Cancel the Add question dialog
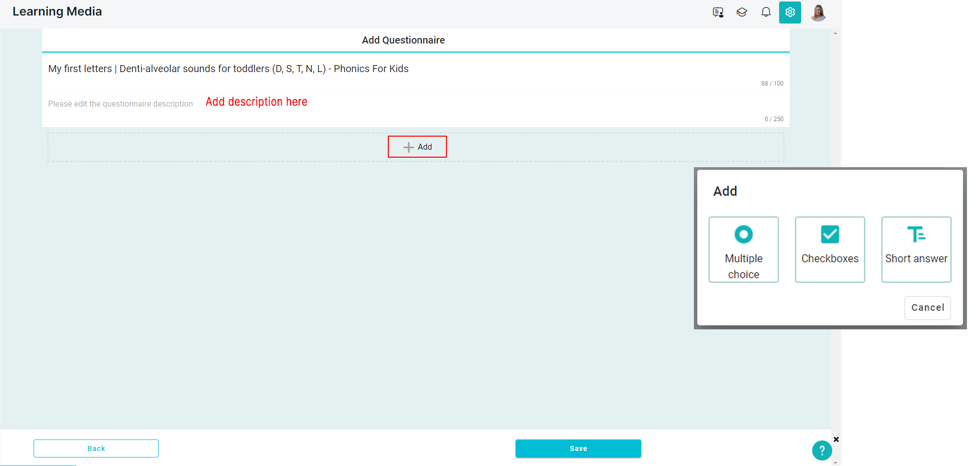Image resolution: width=980 pixels, height=466 pixels. coord(927,308)
